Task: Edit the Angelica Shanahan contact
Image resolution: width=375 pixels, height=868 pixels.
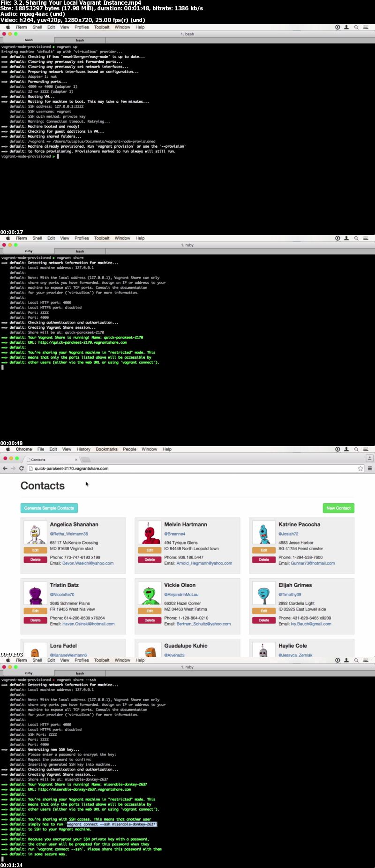Action: point(35,550)
